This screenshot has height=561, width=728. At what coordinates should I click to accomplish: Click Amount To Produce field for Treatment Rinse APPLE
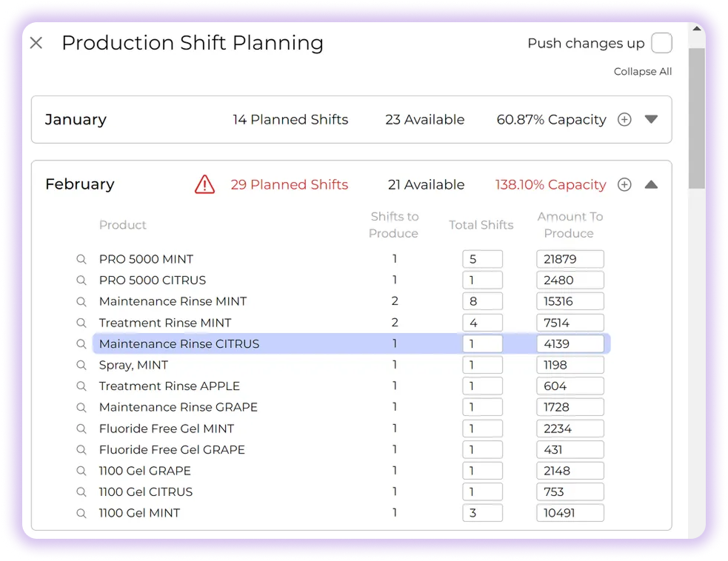click(570, 386)
